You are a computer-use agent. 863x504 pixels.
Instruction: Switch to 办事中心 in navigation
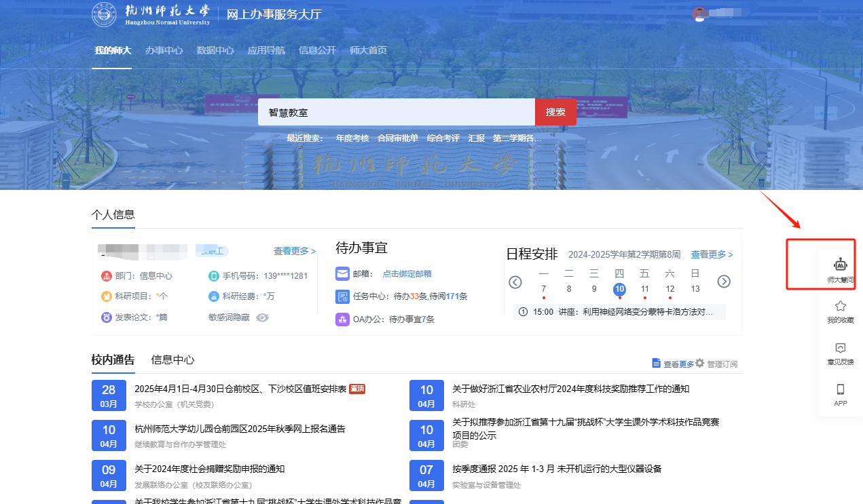click(164, 50)
